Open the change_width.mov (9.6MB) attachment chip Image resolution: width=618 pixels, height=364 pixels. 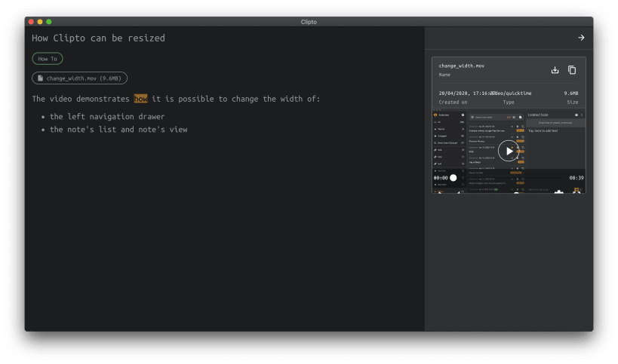(x=80, y=78)
